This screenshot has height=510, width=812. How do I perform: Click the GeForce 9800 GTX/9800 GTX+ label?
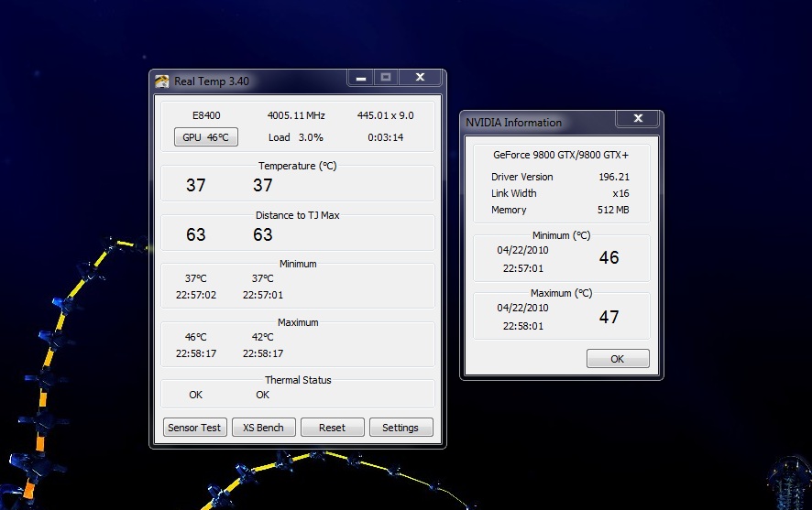pos(558,155)
